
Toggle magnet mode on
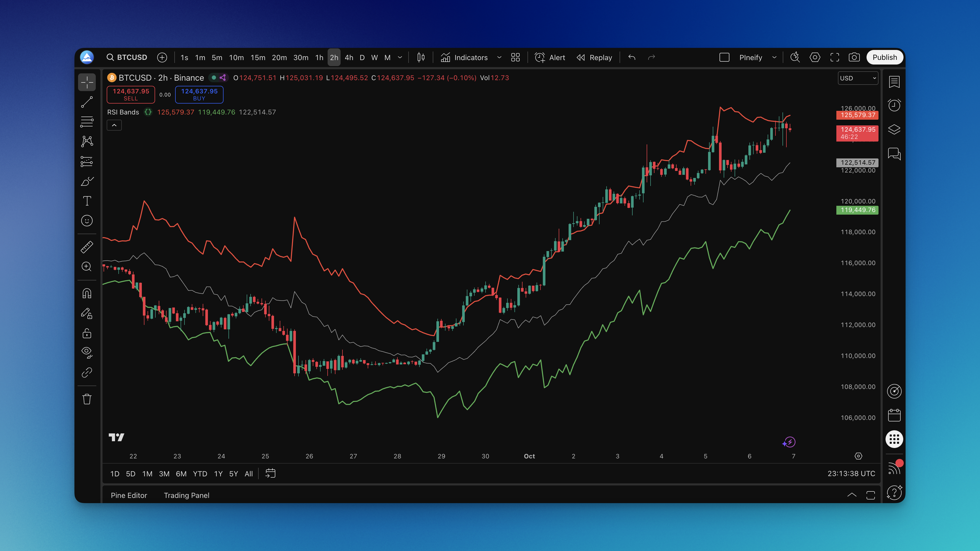87,293
